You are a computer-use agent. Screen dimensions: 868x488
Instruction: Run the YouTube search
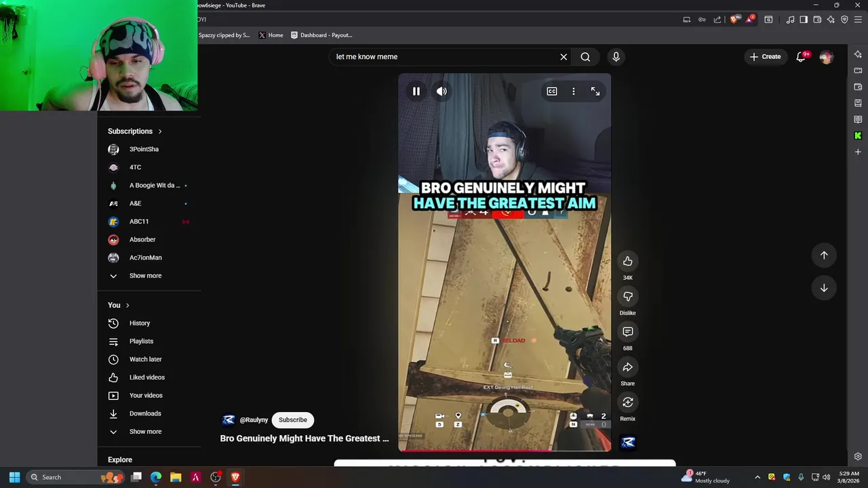(x=585, y=57)
